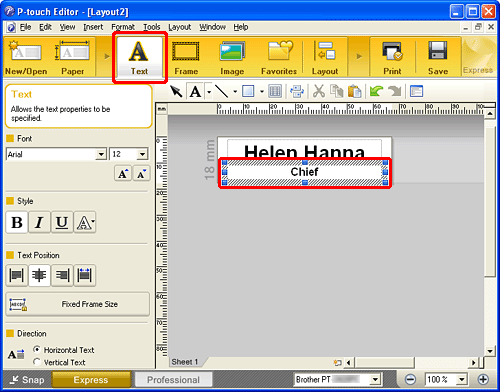Switch to Professional mode

173,380
